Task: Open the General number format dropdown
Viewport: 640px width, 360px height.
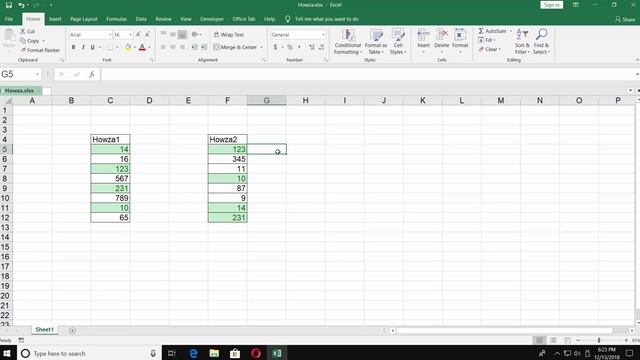Action: click(323, 35)
